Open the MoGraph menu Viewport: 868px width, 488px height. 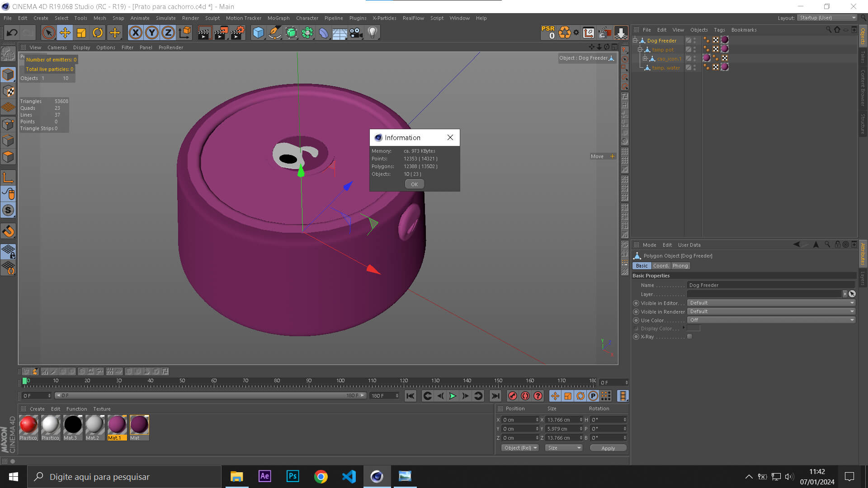click(278, 18)
